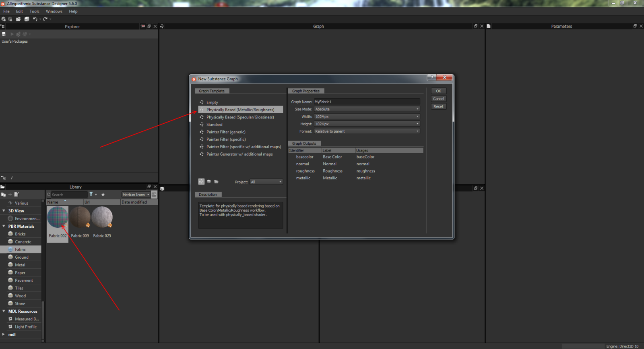Click the add folder icon in the Library sidebar
The image size is (644, 349).
click(x=4, y=194)
